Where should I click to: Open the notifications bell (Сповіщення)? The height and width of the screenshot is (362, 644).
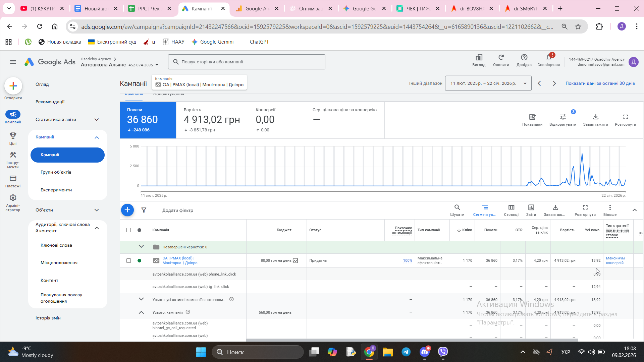pyautogui.click(x=548, y=58)
